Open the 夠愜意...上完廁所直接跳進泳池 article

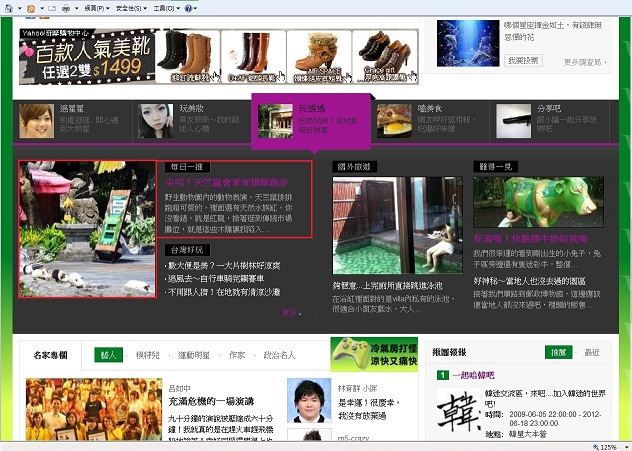pyautogui.click(x=387, y=286)
